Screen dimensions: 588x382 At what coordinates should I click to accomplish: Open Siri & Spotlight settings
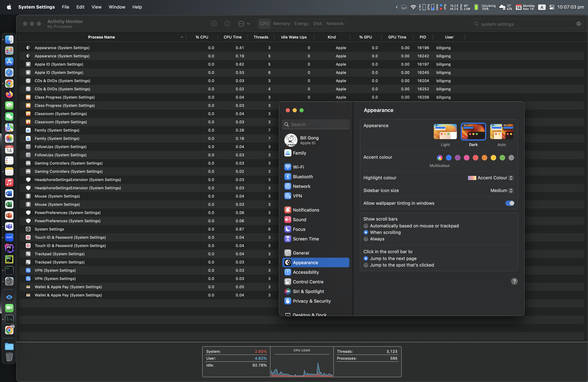pyautogui.click(x=315, y=291)
